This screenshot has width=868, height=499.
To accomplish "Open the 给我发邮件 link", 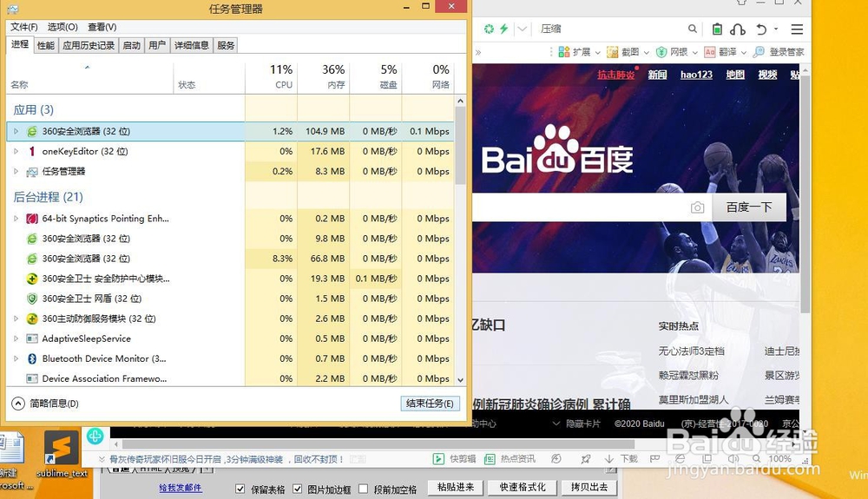I will click(181, 488).
